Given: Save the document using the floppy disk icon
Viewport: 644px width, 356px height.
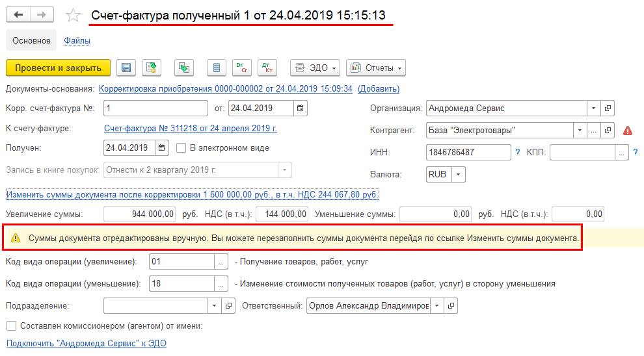Looking at the screenshot, I should 126,68.
